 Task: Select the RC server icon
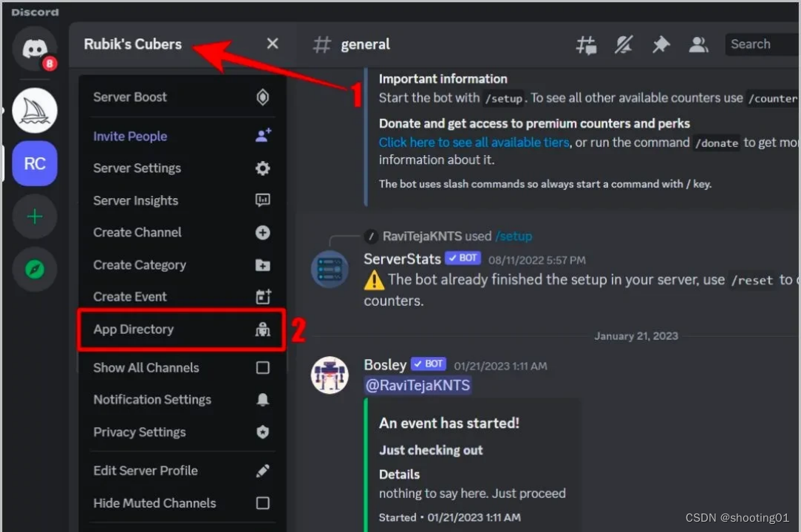click(35, 163)
